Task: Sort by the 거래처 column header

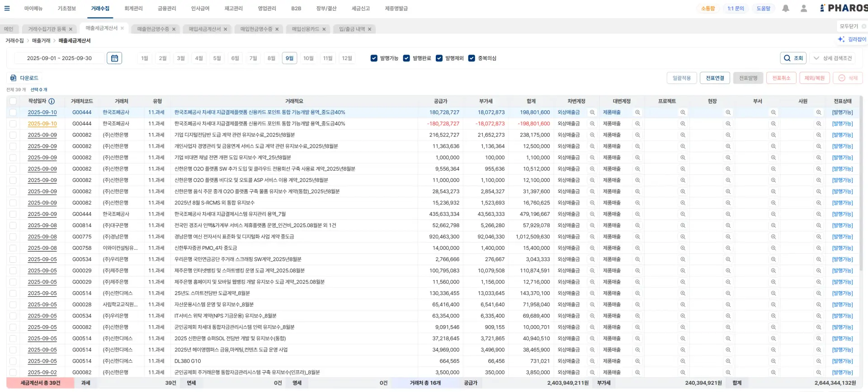Action: [x=121, y=101]
